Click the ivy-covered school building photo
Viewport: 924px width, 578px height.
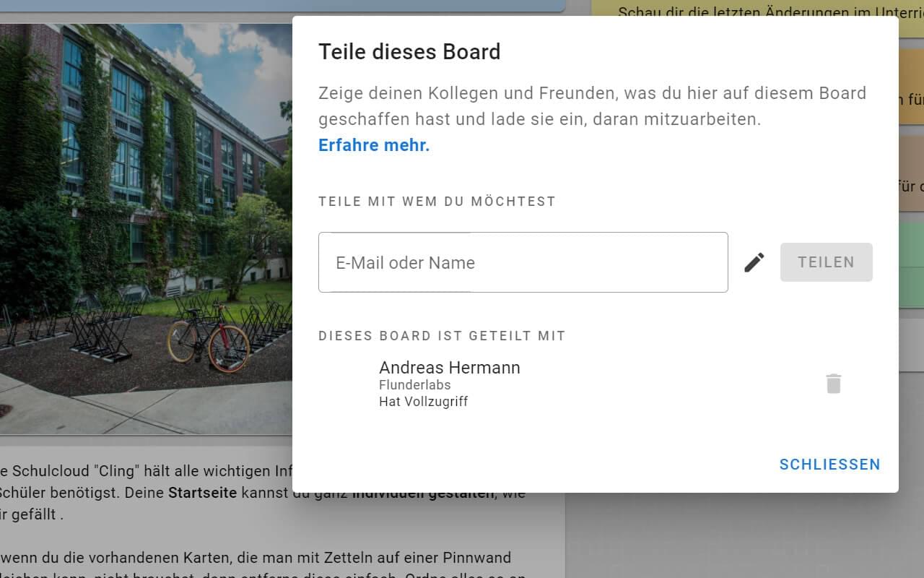(x=144, y=217)
